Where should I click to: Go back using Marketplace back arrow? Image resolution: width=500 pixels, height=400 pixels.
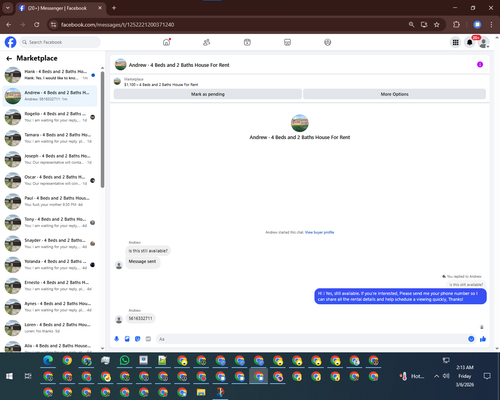9,59
